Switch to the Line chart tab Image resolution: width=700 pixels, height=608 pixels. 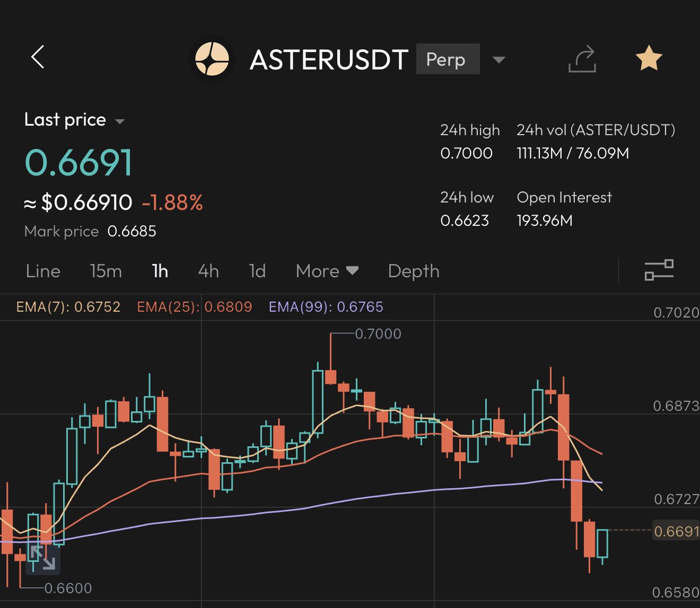43,271
